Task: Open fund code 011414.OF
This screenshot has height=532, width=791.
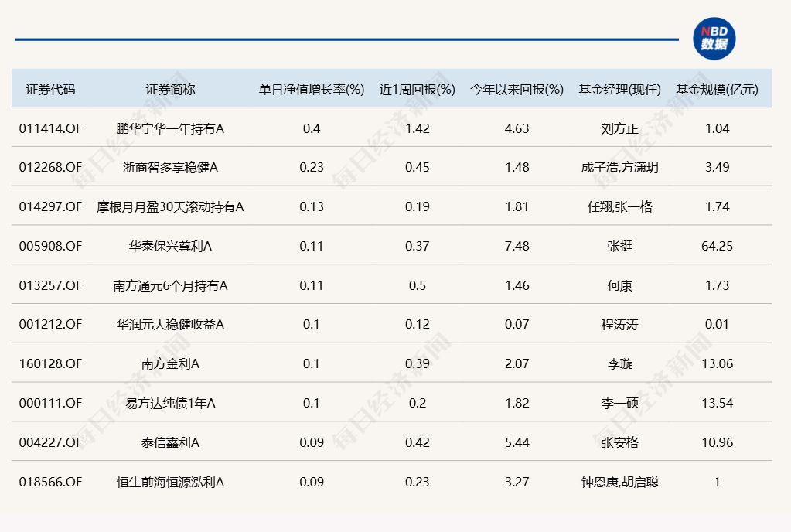Action: coord(50,128)
